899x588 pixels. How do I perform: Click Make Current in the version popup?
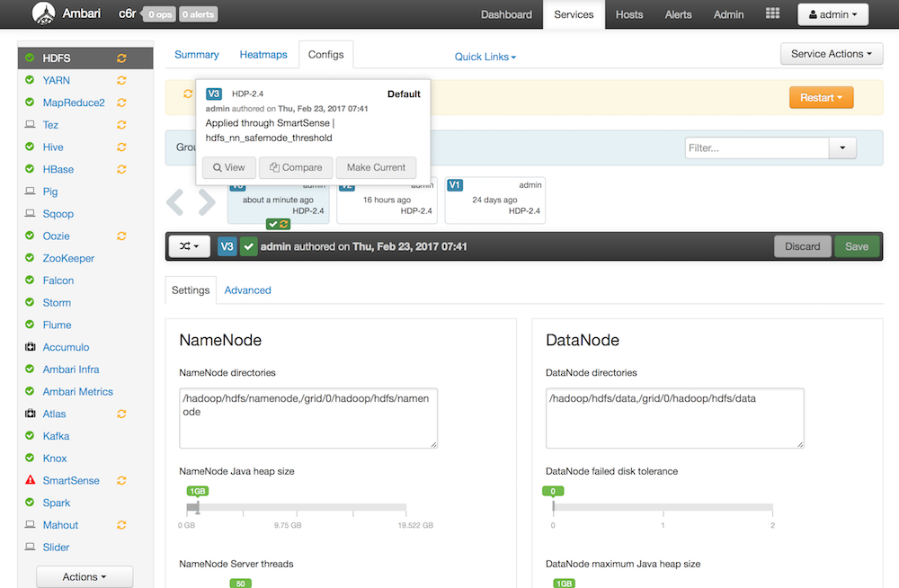[376, 167]
